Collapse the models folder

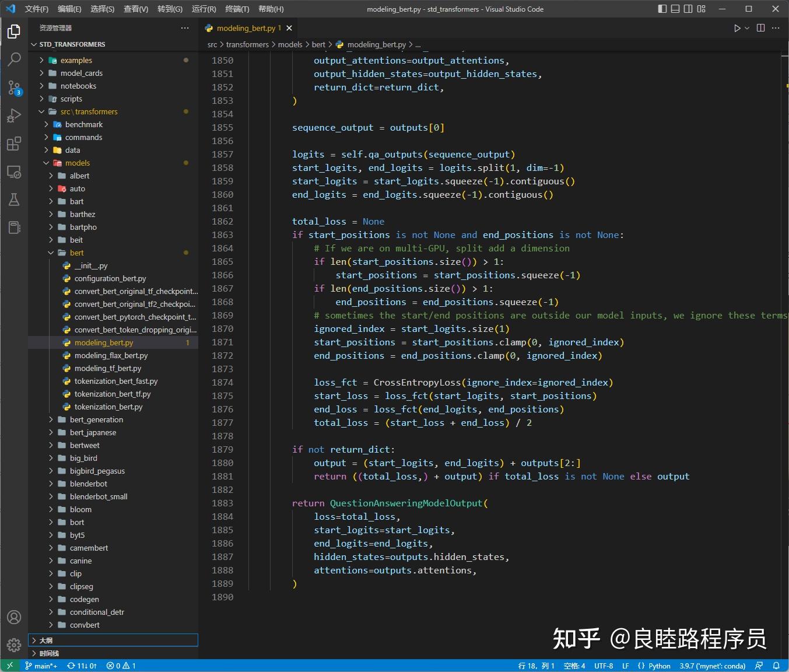[113, 163]
